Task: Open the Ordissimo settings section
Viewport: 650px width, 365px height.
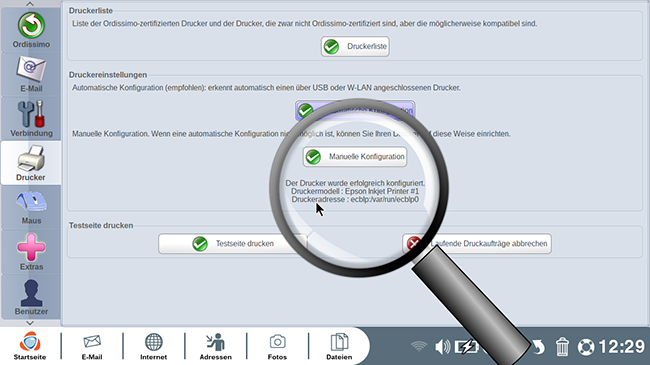Action: click(x=31, y=30)
